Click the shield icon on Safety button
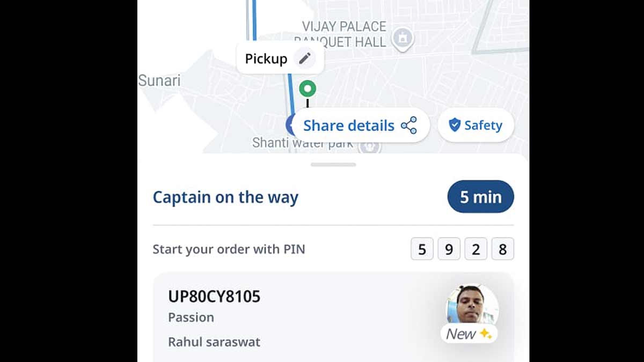The image size is (644, 362). tap(455, 125)
